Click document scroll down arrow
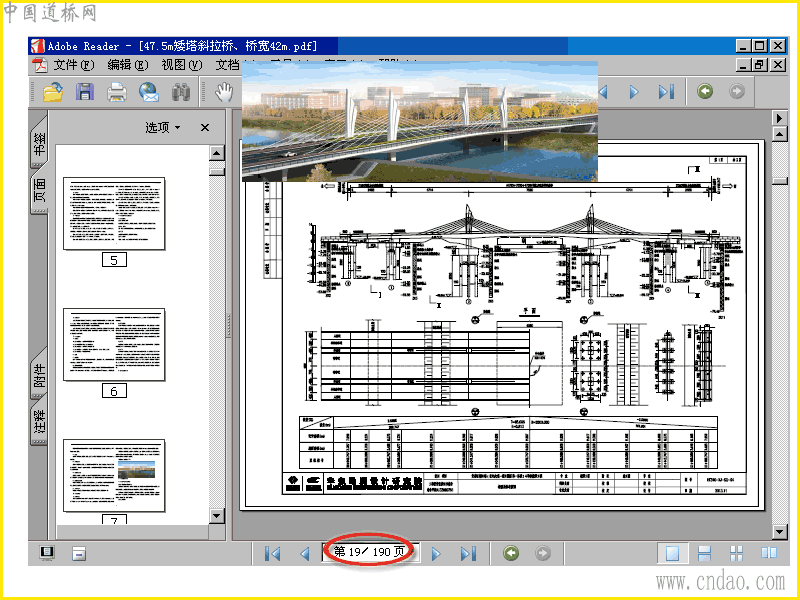Screen dimensions: 800x600 click(780, 532)
